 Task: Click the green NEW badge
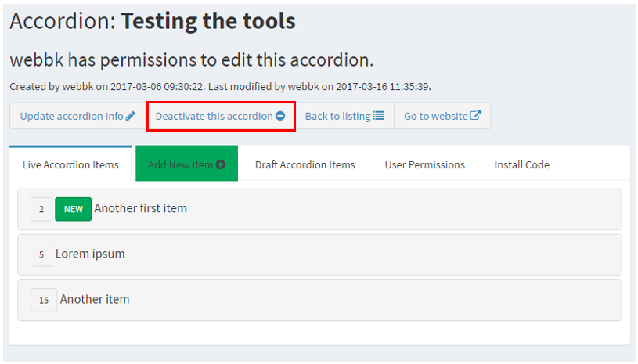73,209
